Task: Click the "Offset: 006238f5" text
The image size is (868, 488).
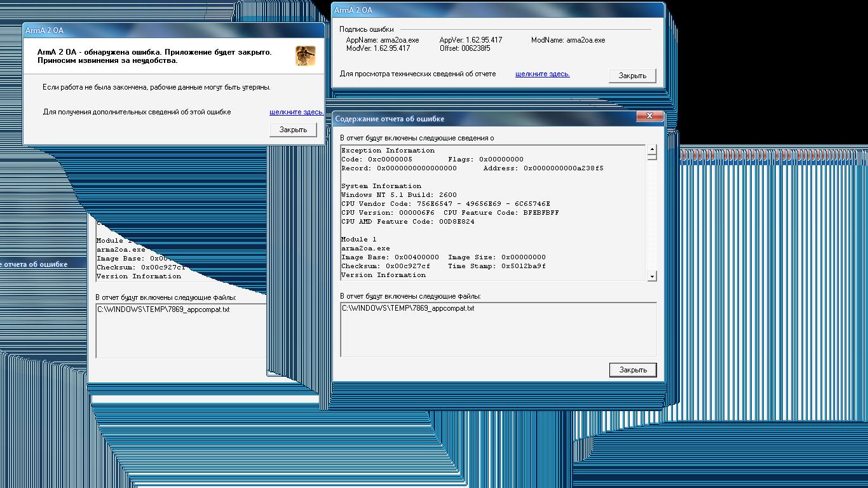Action: click(465, 48)
